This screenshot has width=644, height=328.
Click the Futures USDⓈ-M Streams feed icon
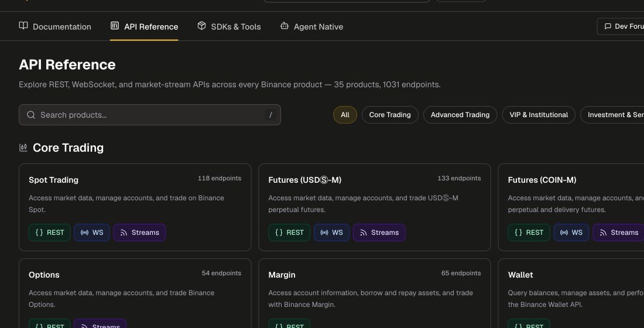point(364,233)
